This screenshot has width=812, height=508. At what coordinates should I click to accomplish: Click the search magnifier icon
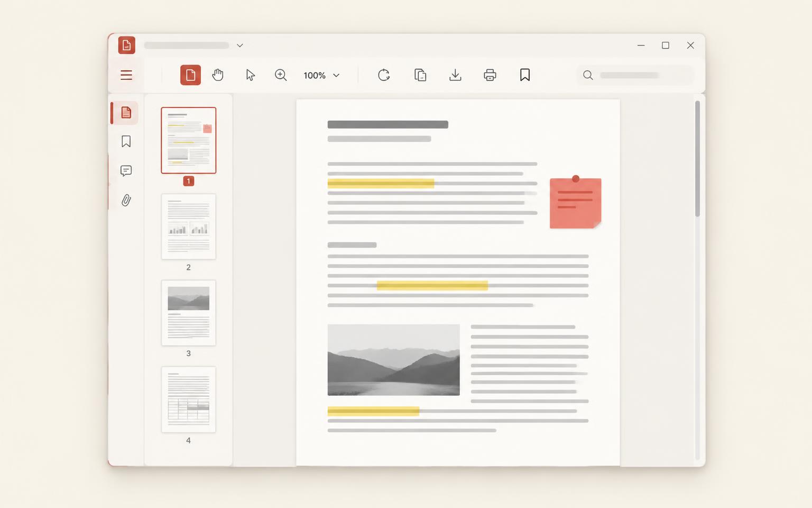(x=588, y=75)
